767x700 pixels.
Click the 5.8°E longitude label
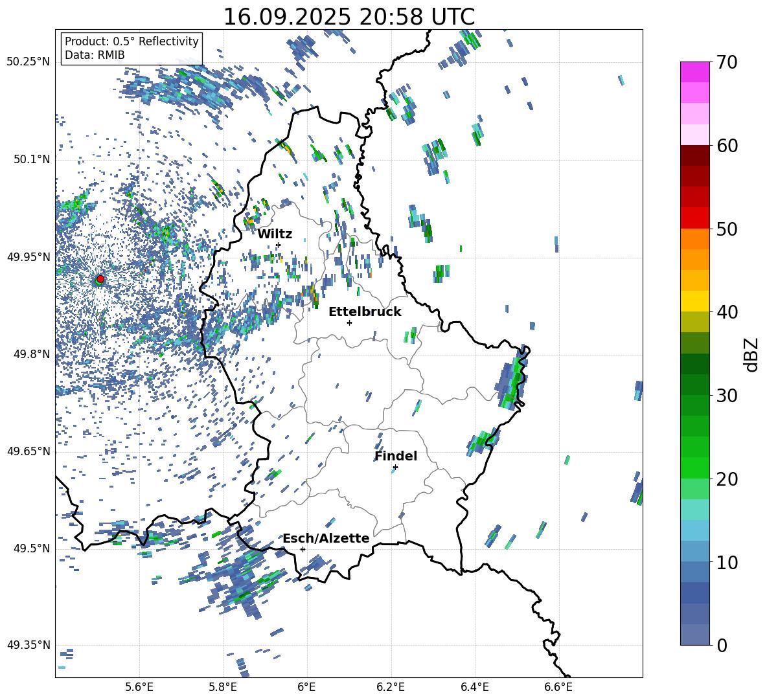point(223,688)
